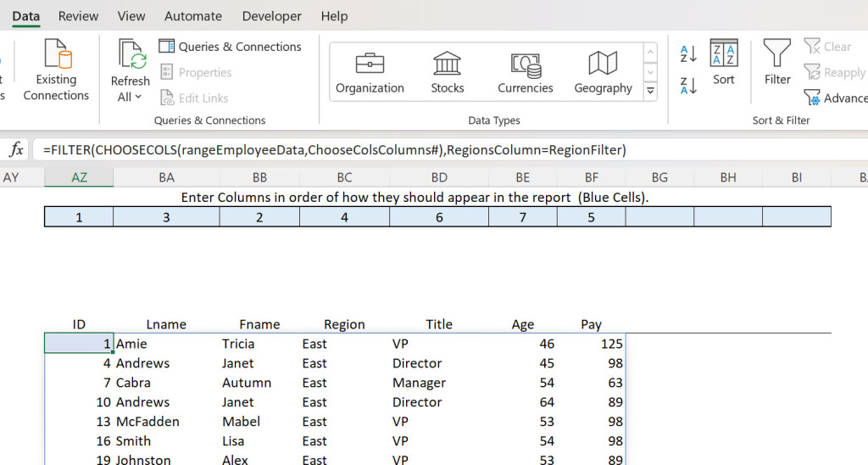Select column header BI
This screenshot has width=868, height=465.
(797, 177)
